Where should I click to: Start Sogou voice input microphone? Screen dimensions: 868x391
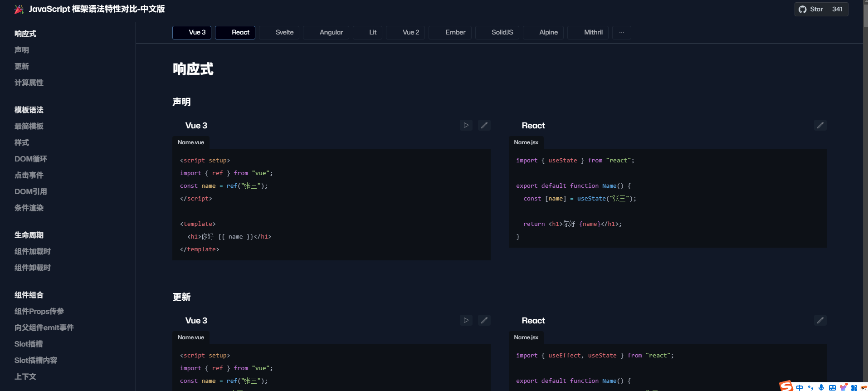click(x=821, y=387)
